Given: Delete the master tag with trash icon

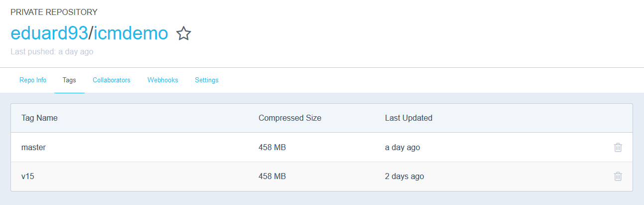Looking at the screenshot, I should coord(618,147).
